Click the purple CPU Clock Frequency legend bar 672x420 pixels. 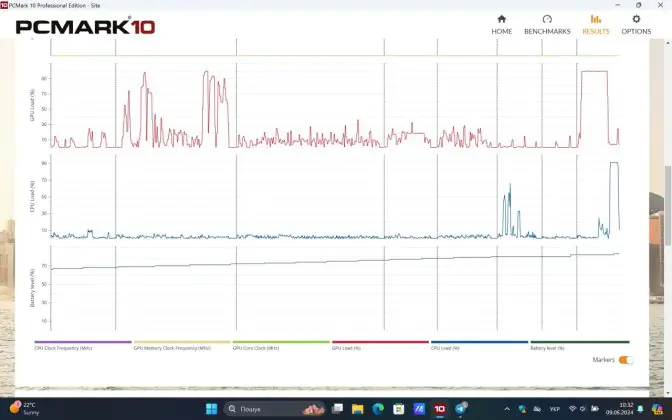(x=83, y=342)
